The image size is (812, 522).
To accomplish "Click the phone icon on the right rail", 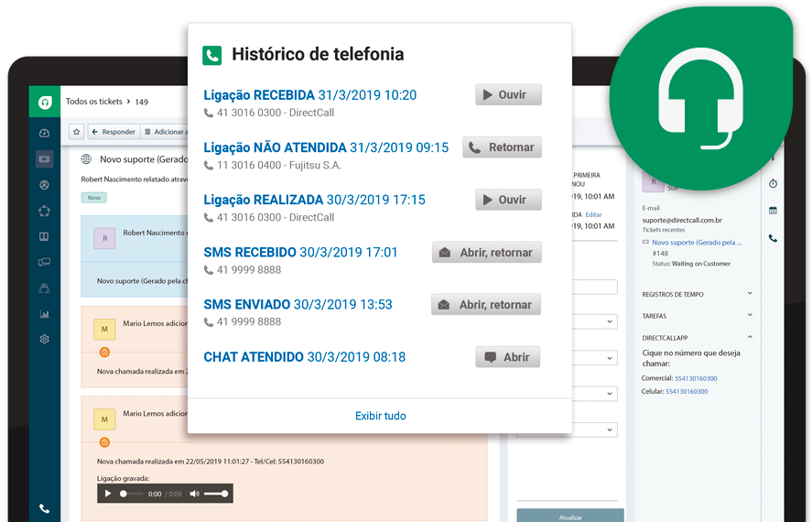I will pos(774,238).
